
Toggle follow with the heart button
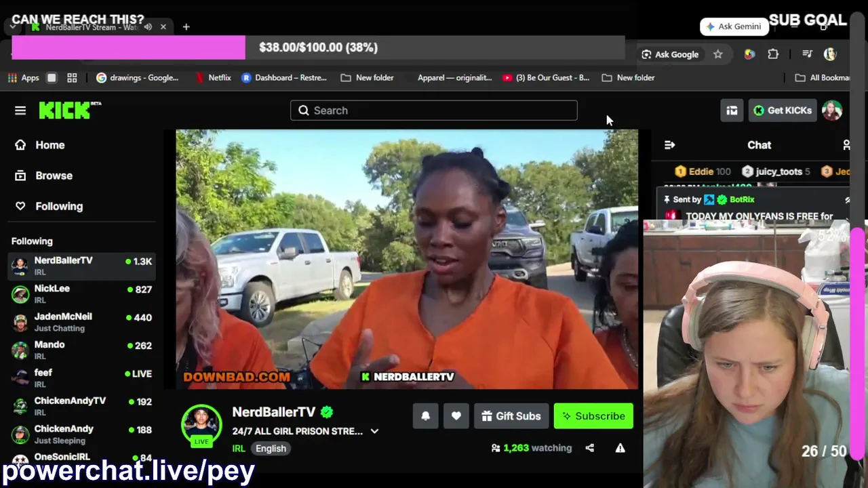tap(456, 416)
